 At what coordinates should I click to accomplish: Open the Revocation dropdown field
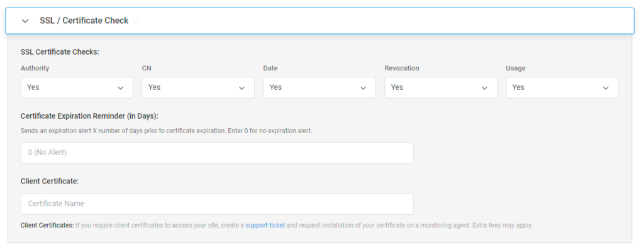tap(441, 87)
